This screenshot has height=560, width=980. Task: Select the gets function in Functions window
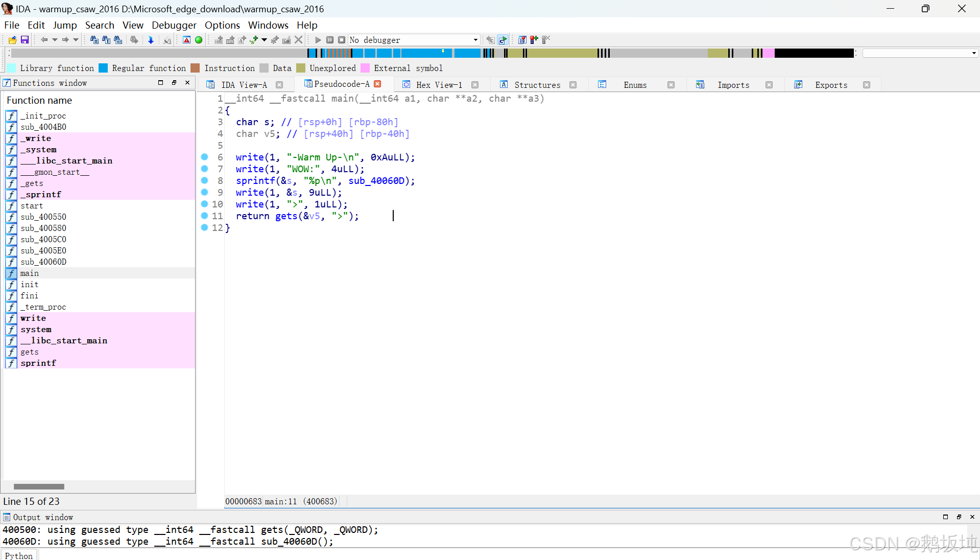pos(30,352)
